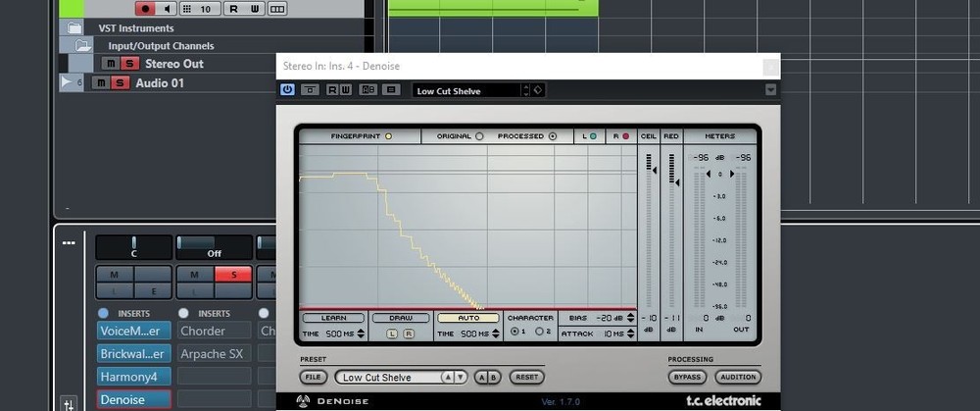The width and height of the screenshot is (980, 411).
Task: Mute the Audio 01 track
Action: point(101,82)
